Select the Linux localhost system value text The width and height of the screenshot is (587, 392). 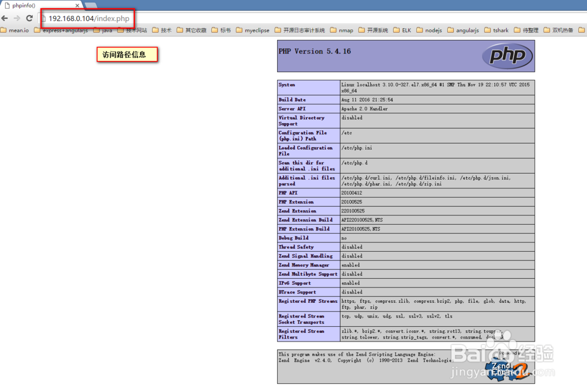pyautogui.click(x=436, y=87)
